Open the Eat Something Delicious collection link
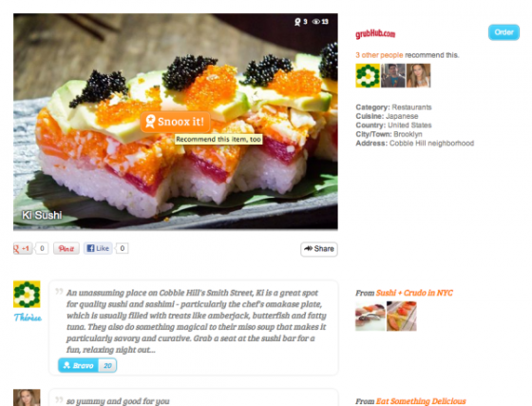This screenshot has height=406, width=532. click(x=421, y=401)
